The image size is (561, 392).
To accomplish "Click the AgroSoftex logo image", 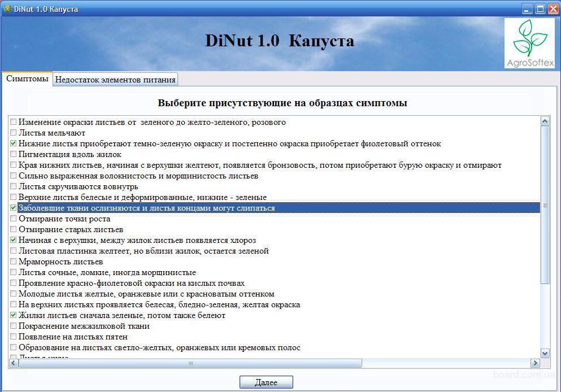I will (529, 43).
